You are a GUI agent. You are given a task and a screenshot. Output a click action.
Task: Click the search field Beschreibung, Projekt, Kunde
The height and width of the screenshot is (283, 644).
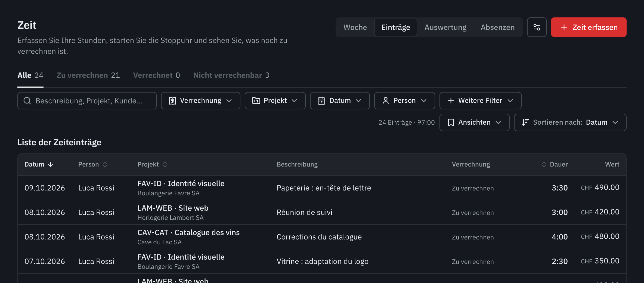(87, 101)
